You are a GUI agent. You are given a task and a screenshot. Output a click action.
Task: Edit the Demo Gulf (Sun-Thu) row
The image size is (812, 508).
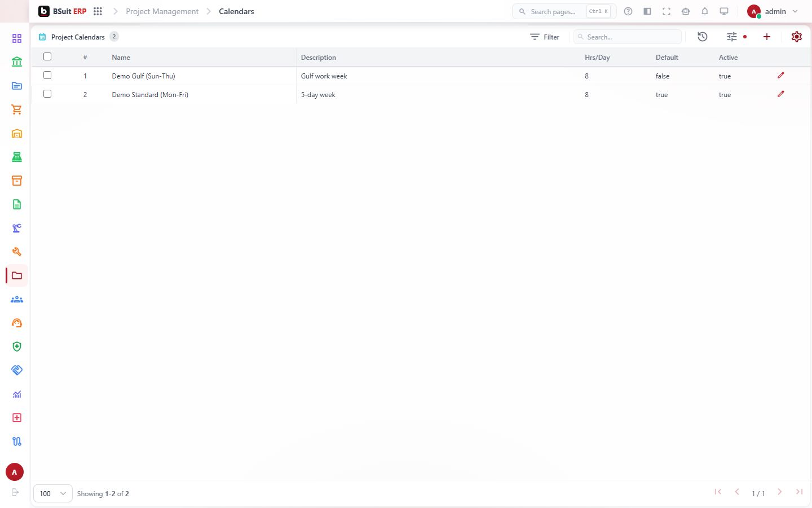point(781,75)
